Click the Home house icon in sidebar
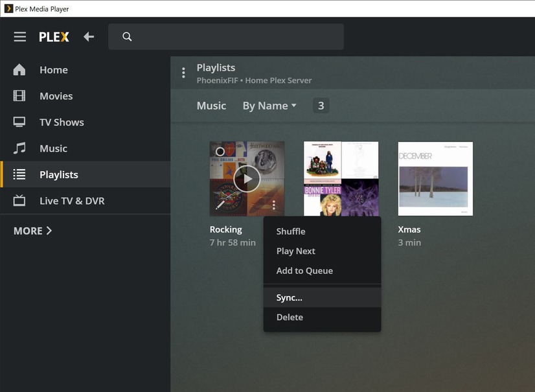Image resolution: width=535 pixels, height=392 pixels. click(x=19, y=70)
